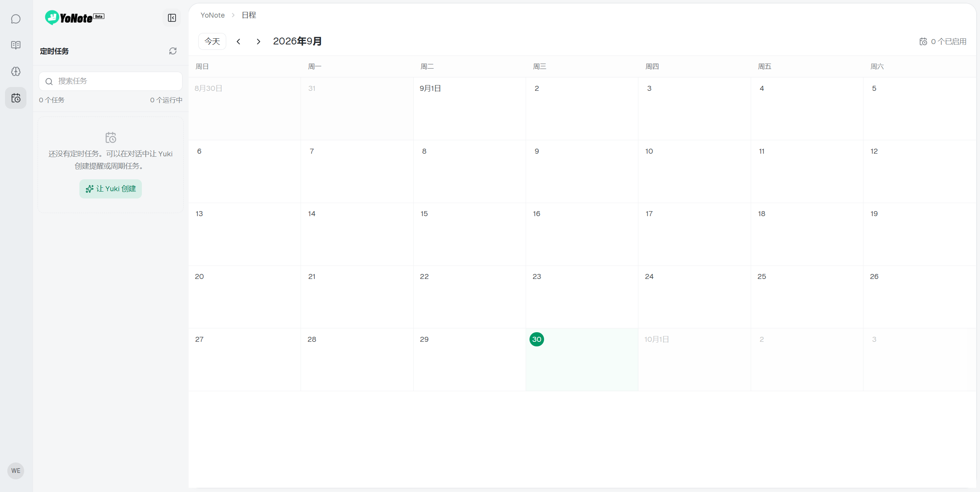Click the 2026年9月 month title
Image resolution: width=980 pixels, height=492 pixels.
click(297, 41)
